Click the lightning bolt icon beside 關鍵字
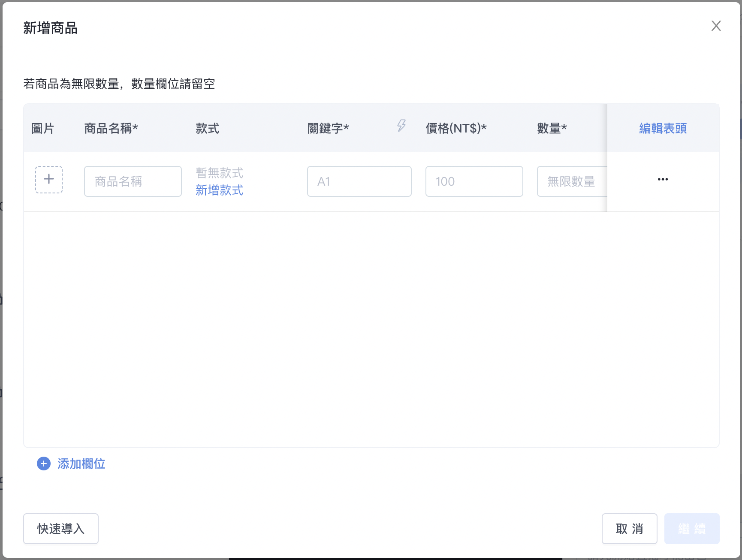Screen dimensions: 742x560 (401, 126)
